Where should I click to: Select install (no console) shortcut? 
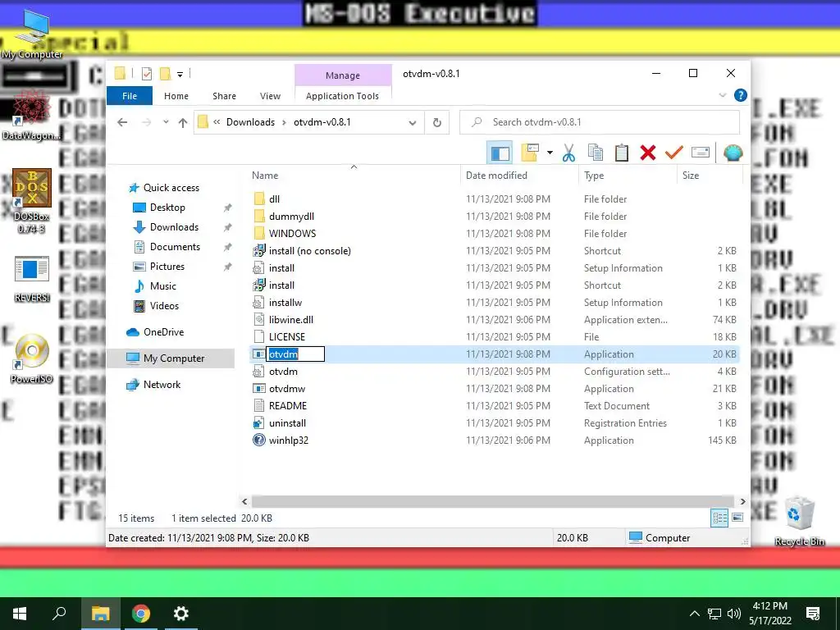click(x=309, y=251)
